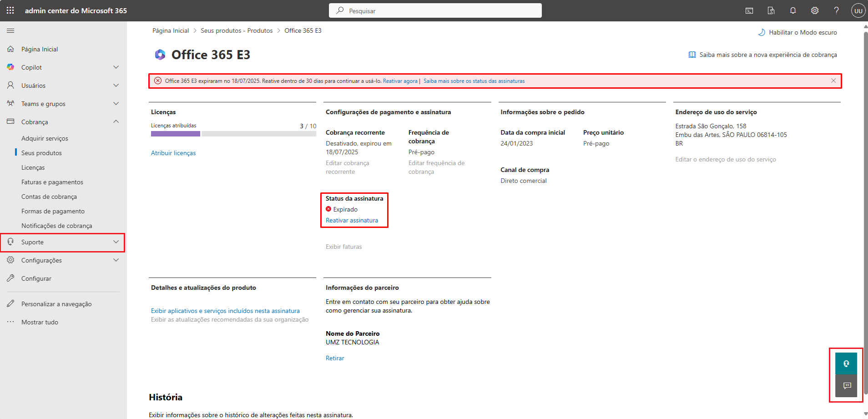This screenshot has width=868, height=419.
Task: Expand the Suporte menu chevron
Action: (x=116, y=242)
